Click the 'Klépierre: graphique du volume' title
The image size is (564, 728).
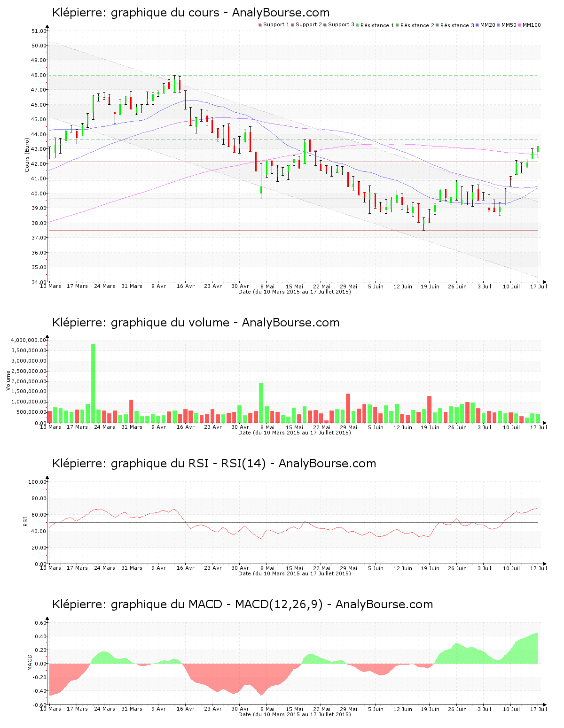[x=141, y=323]
